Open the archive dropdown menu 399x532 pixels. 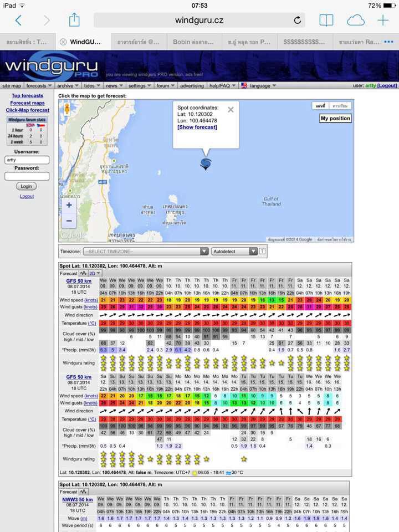68,86
